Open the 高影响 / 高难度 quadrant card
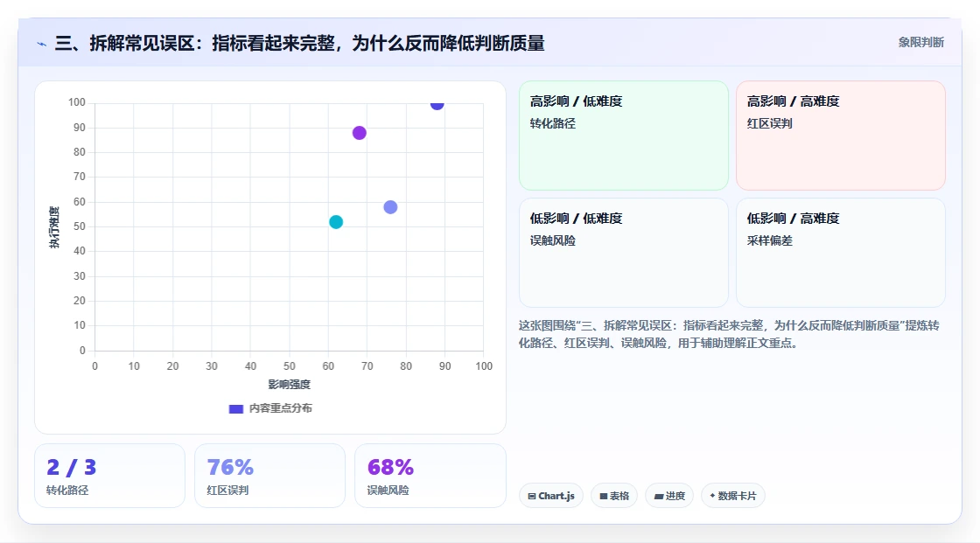This screenshot has width=980, height=543. [x=841, y=136]
